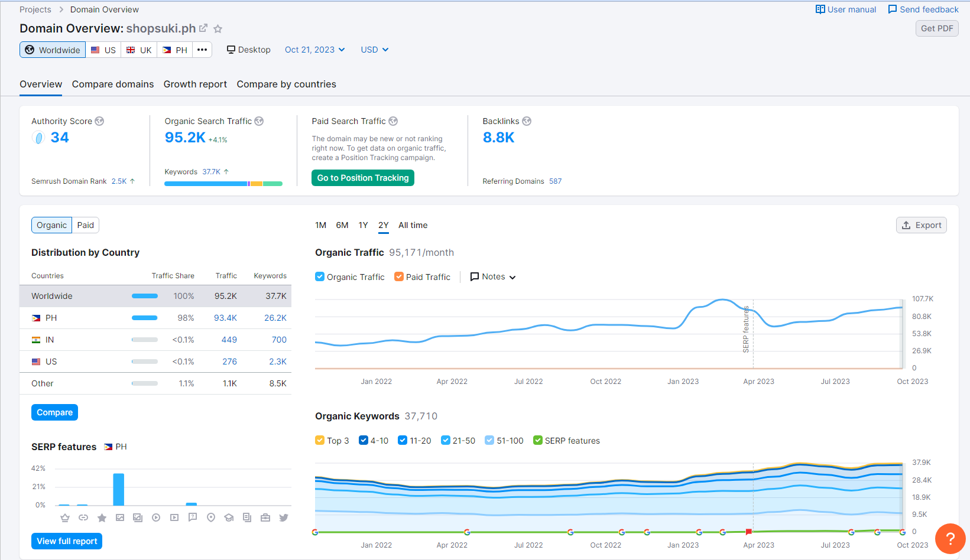Click the jobs briefcase SERP feature icon

tap(265, 517)
